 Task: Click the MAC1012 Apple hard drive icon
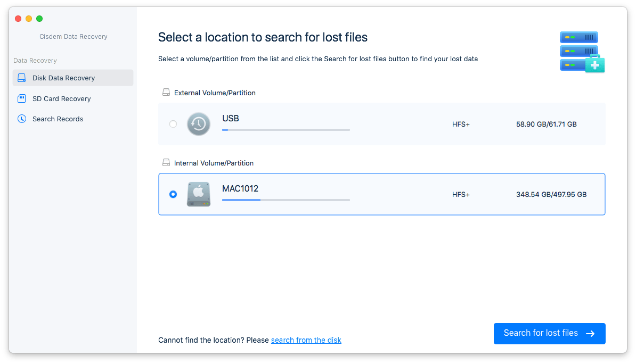[x=198, y=194]
